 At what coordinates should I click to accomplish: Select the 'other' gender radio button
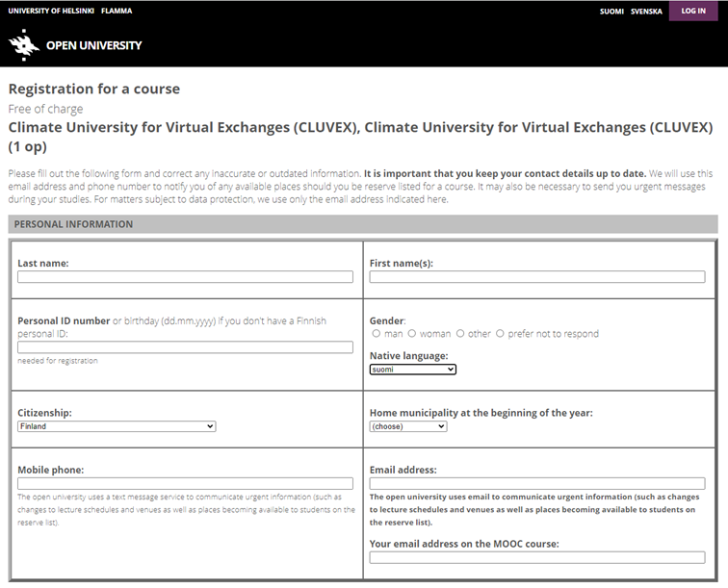pos(461,334)
